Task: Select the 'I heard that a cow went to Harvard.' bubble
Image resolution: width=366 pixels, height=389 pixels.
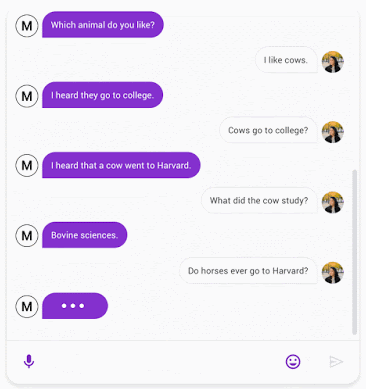Action: coord(121,165)
